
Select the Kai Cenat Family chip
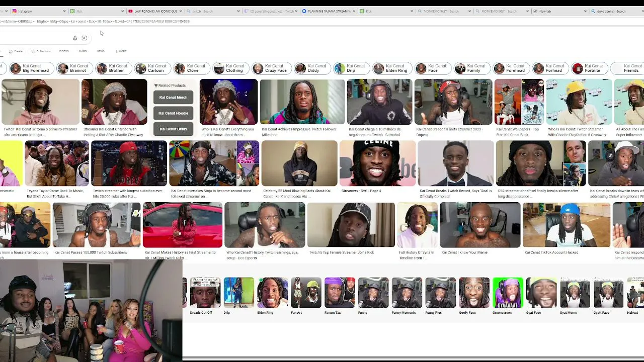(471, 68)
